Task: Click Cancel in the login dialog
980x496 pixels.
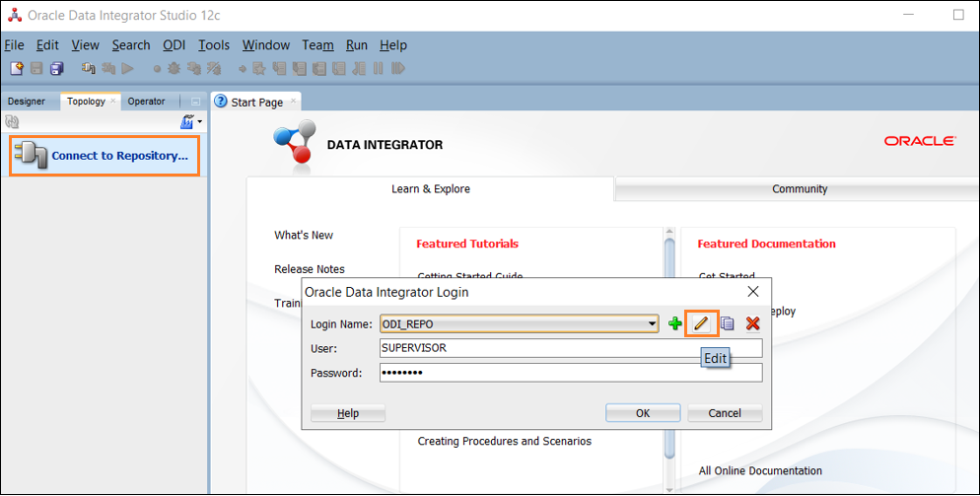Action: click(x=725, y=413)
